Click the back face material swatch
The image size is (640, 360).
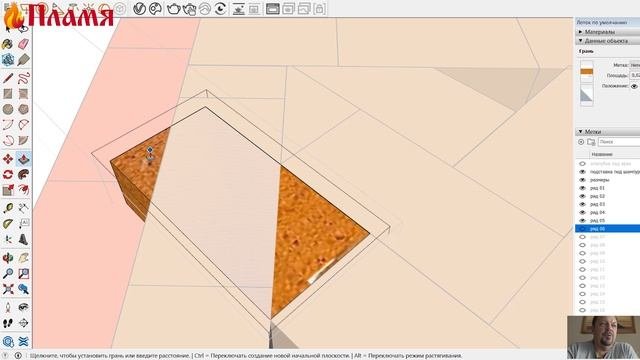click(x=587, y=96)
